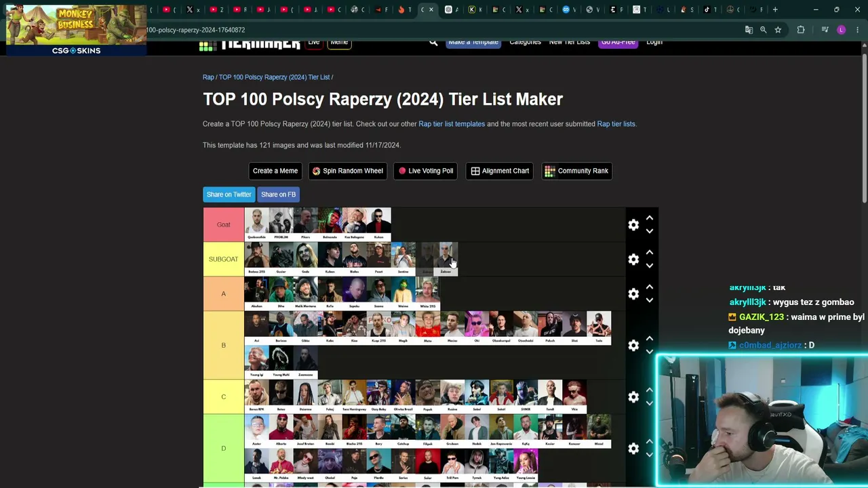Image resolution: width=868 pixels, height=488 pixels.
Task: Move the Goat tier row down
Action: 650,231
